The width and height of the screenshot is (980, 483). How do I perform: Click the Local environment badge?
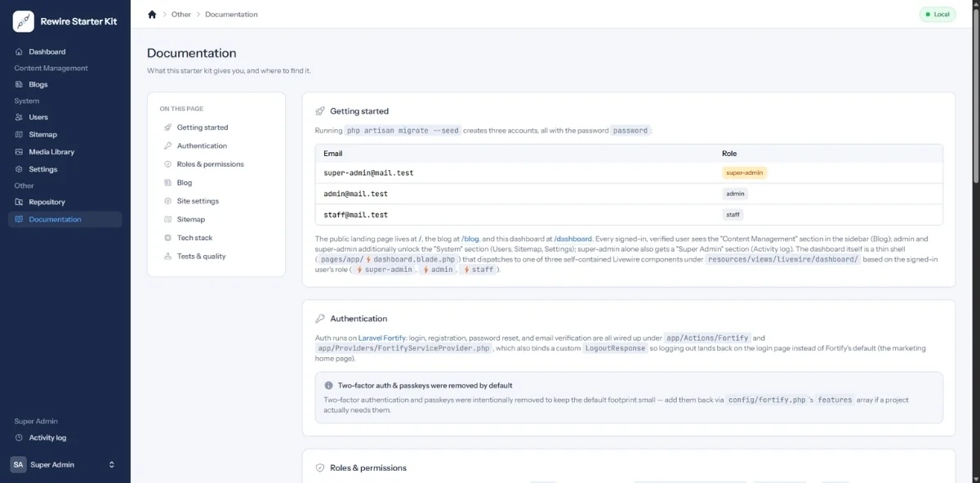pos(937,14)
